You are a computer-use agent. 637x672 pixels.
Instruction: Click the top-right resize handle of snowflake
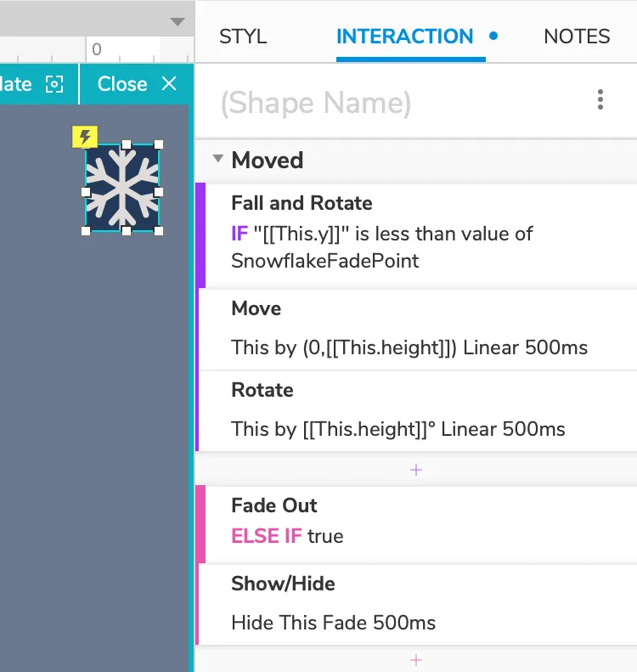159,145
